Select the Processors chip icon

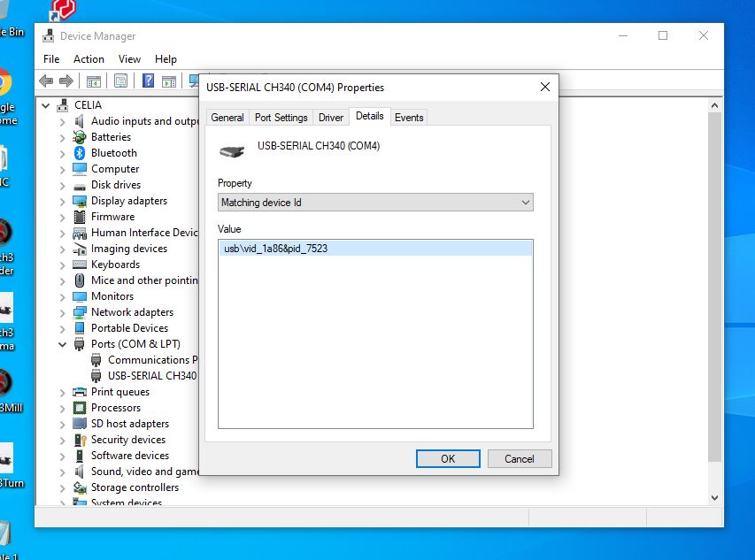80,408
